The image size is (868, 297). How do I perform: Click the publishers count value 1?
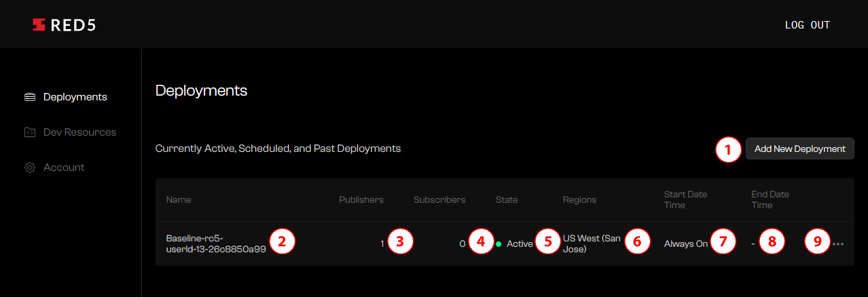coord(382,244)
